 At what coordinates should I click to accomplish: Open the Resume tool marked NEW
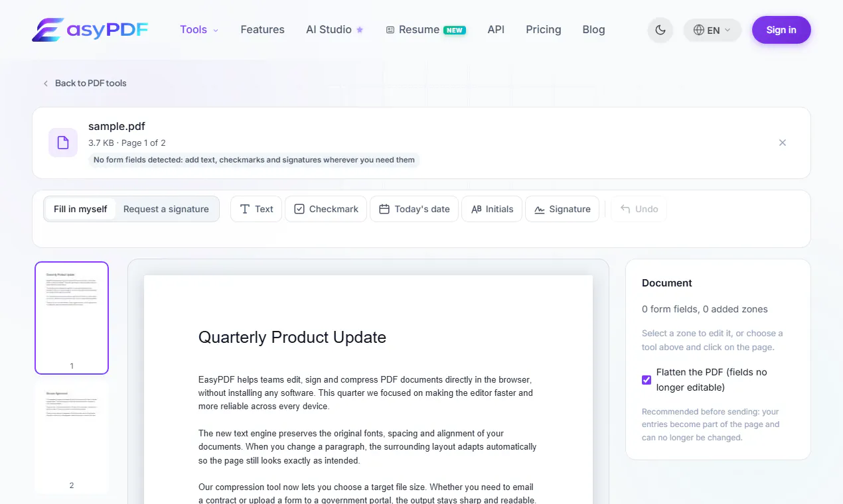click(x=425, y=30)
